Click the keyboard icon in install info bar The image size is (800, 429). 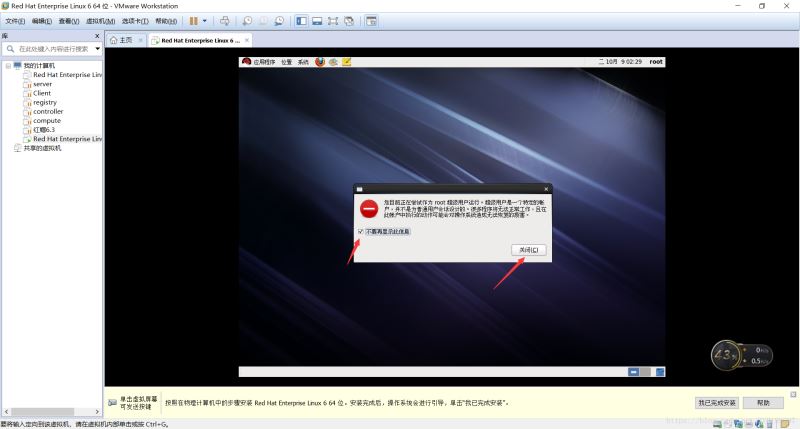[112, 402]
